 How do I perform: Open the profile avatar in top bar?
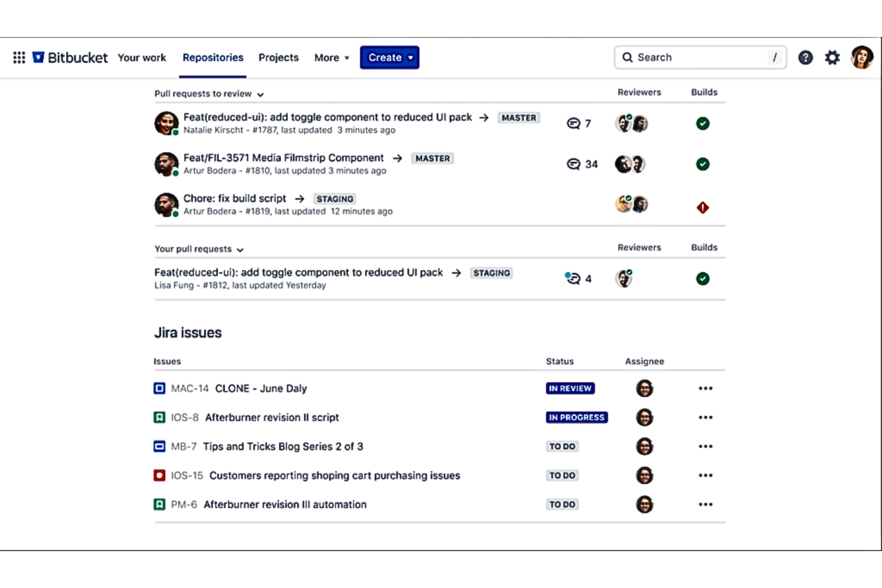tap(862, 57)
